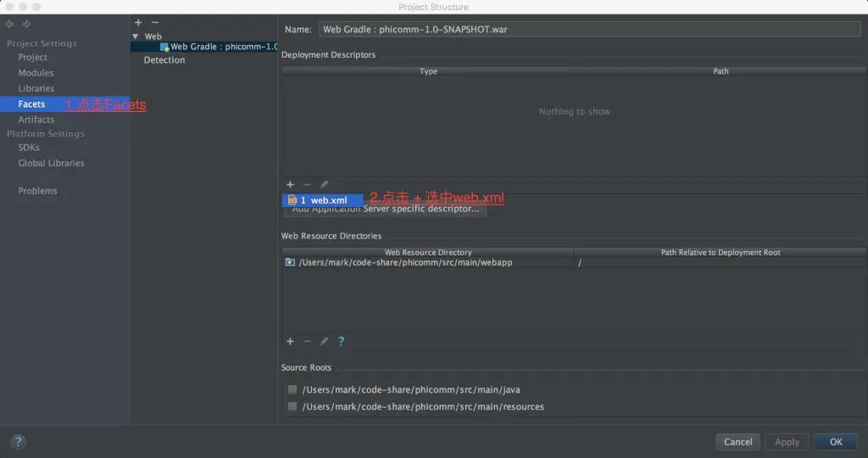The height and width of the screenshot is (458, 868).
Task: Add a new facet with plus icon
Action: tap(138, 22)
